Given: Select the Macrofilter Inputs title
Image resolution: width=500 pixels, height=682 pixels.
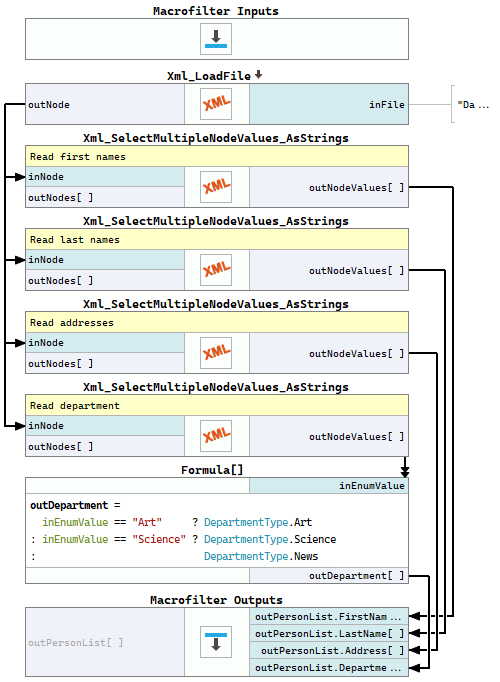Looking at the screenshot, I should pos(216,11).
